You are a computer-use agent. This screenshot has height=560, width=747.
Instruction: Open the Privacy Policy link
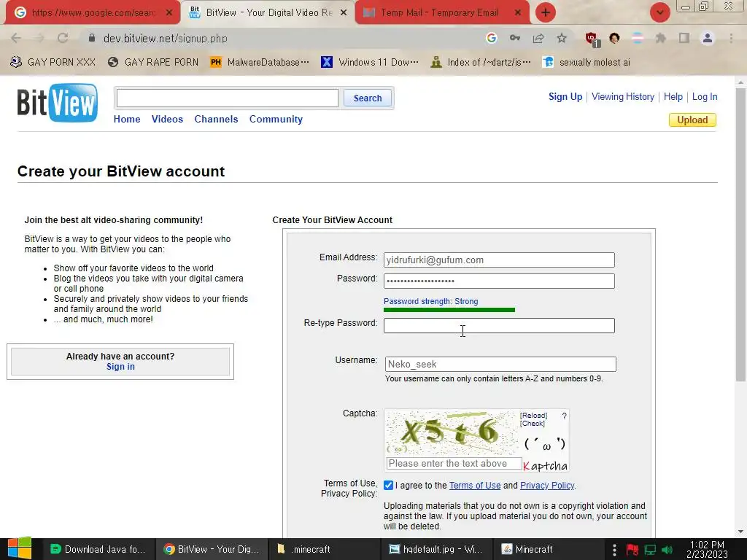547,485
